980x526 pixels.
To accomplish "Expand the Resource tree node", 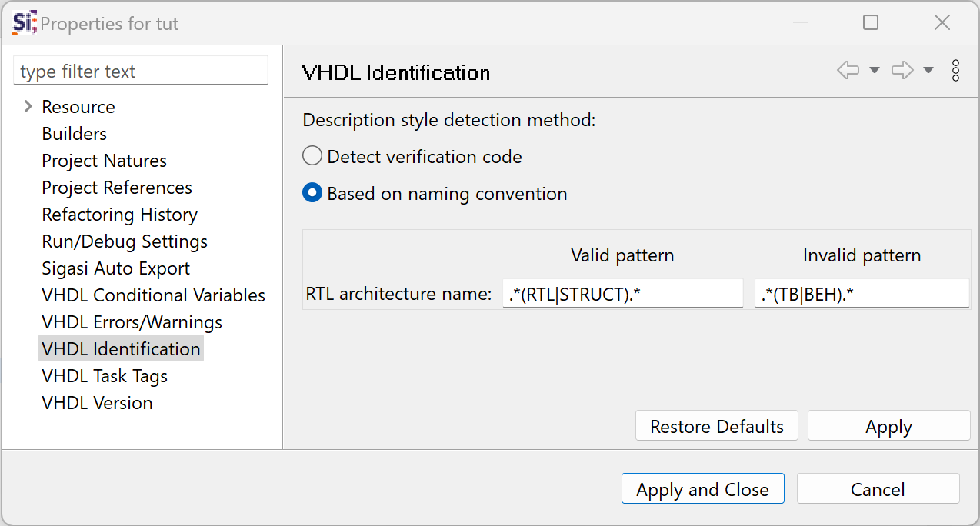I will pyautogui.click(x=28, y=106).
